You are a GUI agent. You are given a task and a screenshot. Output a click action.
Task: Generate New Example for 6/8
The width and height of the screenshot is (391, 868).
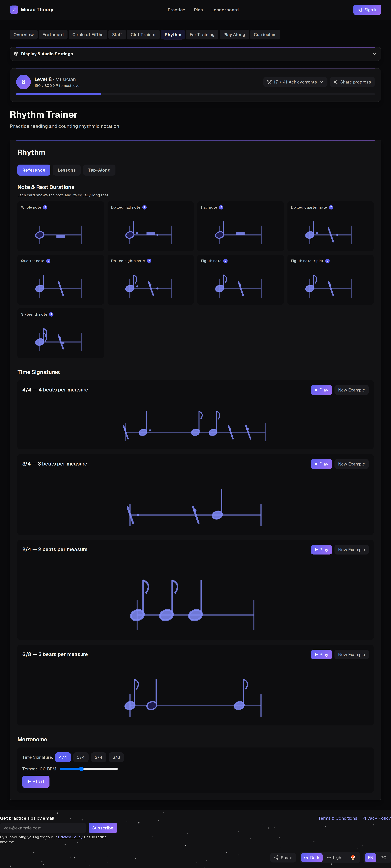tap(351, 654)
